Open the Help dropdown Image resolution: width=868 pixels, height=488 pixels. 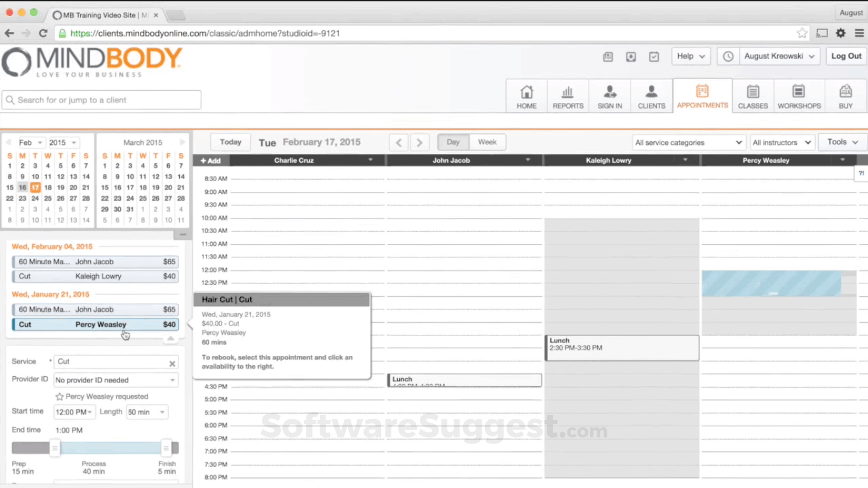(691, 57)
